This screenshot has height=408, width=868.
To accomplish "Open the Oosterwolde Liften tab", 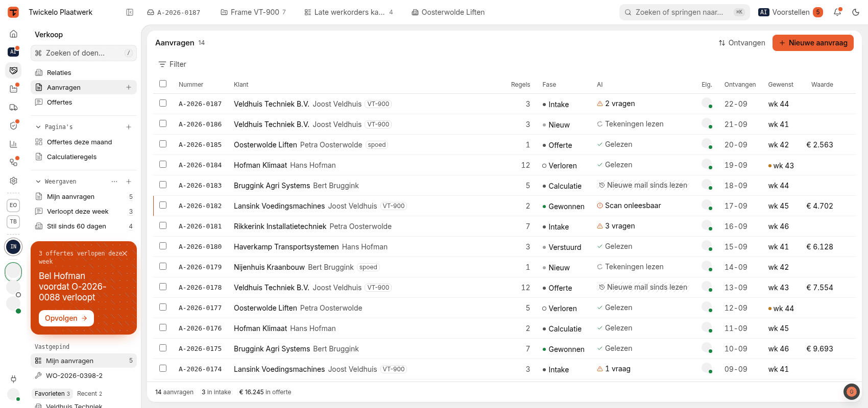I will click(448, 12).
